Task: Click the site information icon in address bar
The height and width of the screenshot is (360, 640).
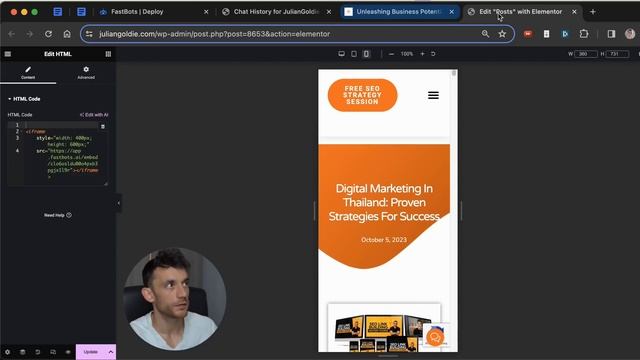Action: (89, 34)
